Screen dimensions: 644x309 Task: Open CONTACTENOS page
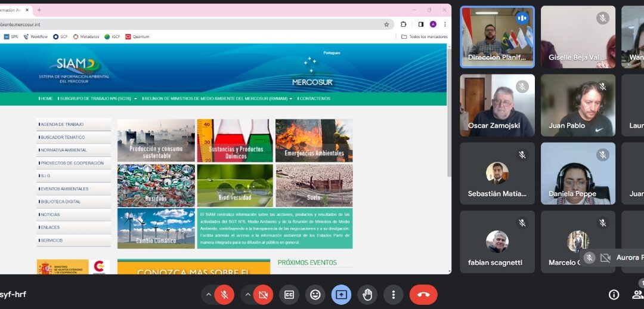(x=314, y=98)
